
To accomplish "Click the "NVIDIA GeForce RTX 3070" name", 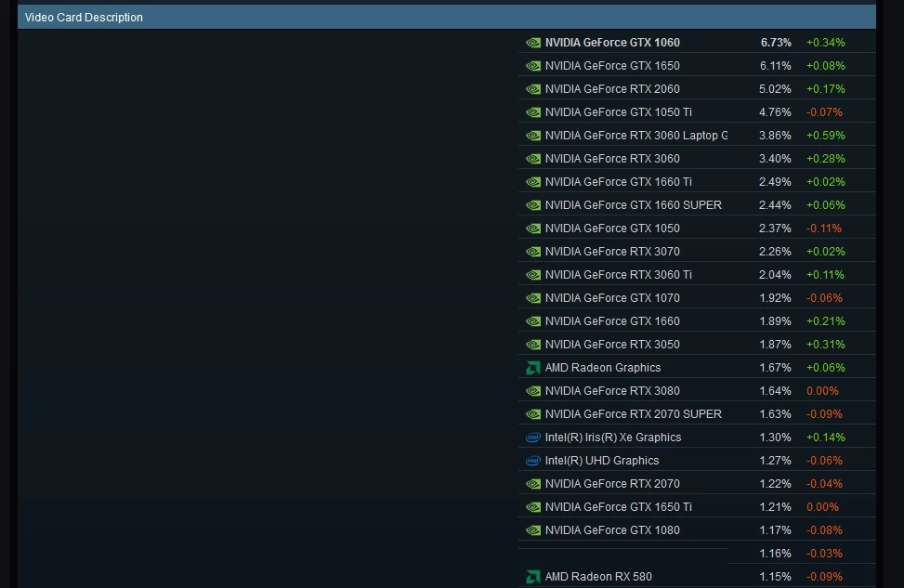I will point(612,252).
